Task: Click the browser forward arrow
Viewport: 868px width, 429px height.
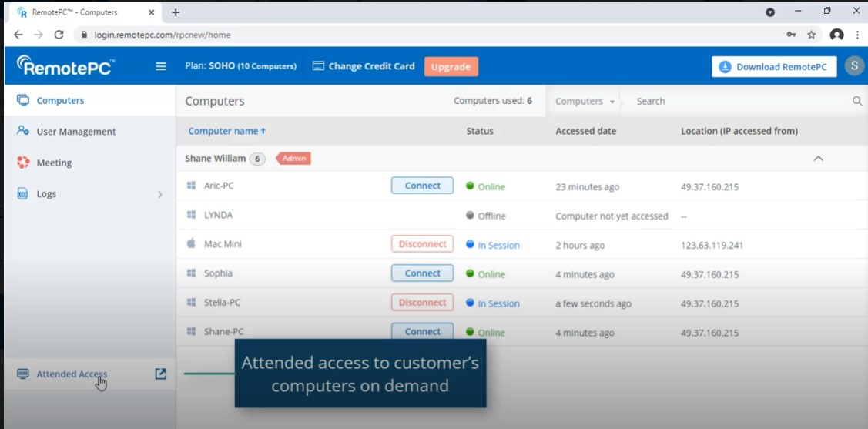Action: pyautogui.click(x=39, y=35)
